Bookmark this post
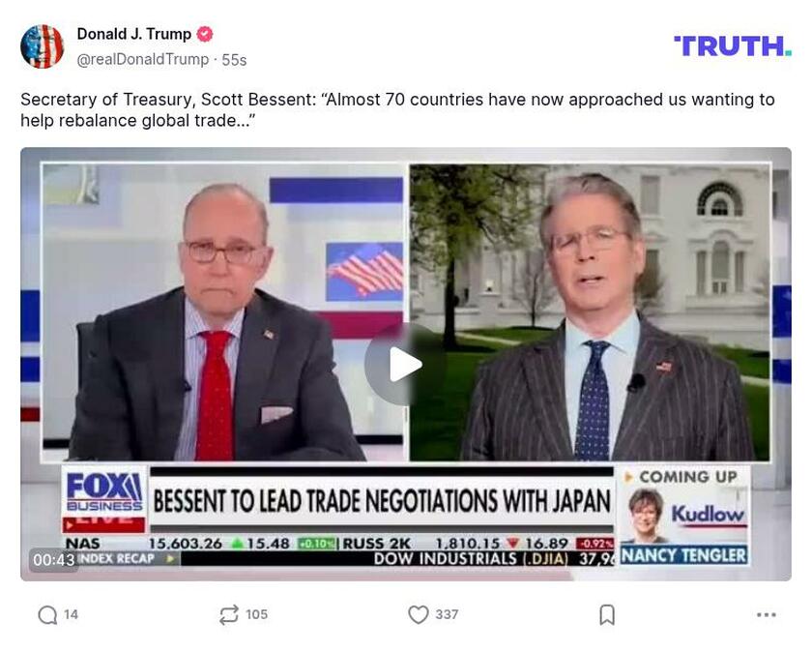 (x=607, y=614)
